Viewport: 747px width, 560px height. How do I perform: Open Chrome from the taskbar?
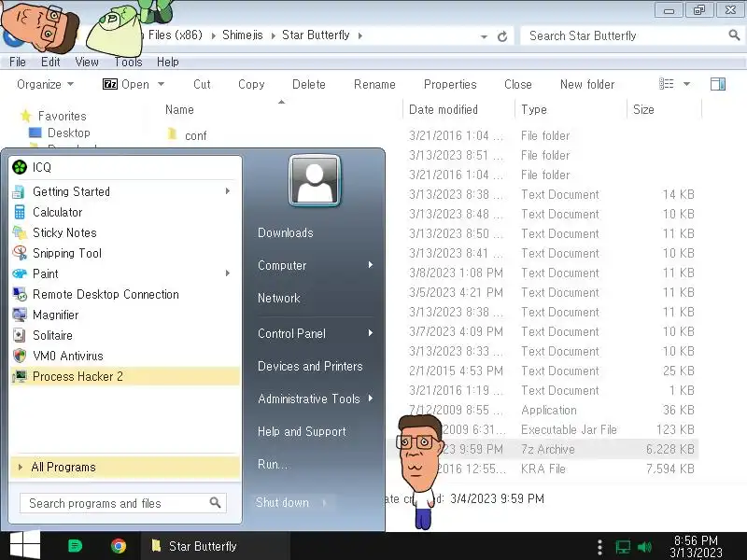click(x=119, y=546)
